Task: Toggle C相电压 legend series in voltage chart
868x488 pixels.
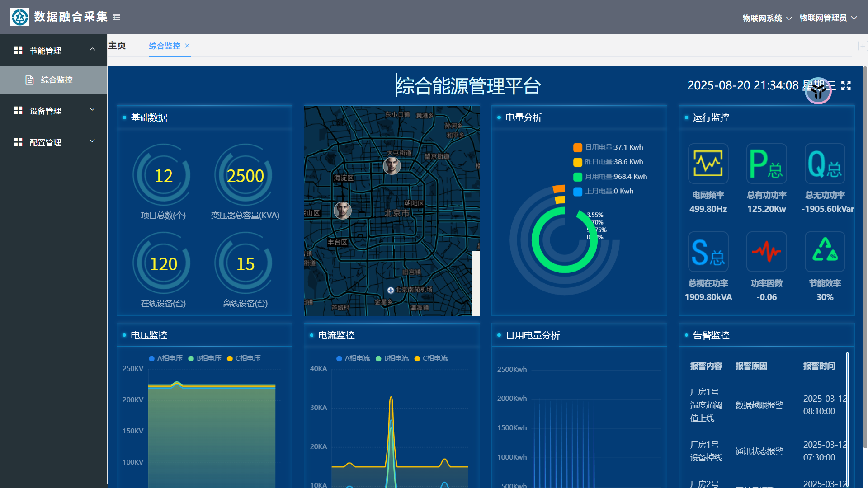Action: [x=244, y=358]
